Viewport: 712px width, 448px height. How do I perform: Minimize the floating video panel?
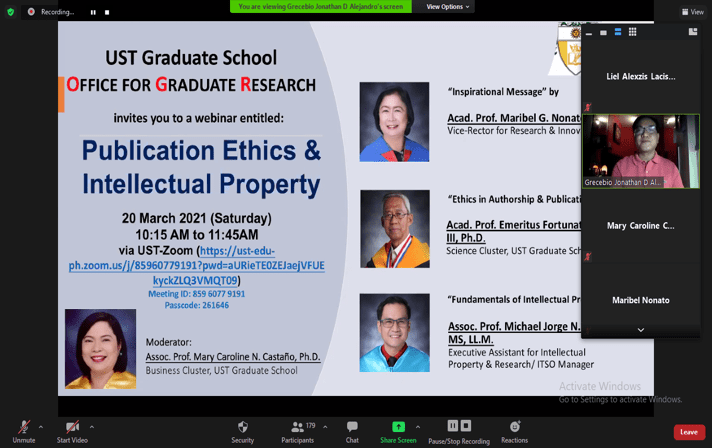(x=589, y=33)
